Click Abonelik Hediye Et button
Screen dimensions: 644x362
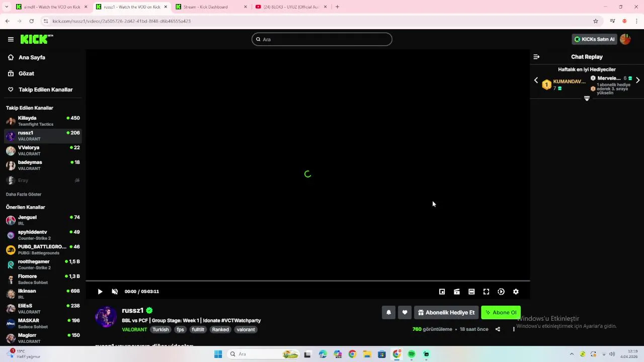tap(446, 312)
